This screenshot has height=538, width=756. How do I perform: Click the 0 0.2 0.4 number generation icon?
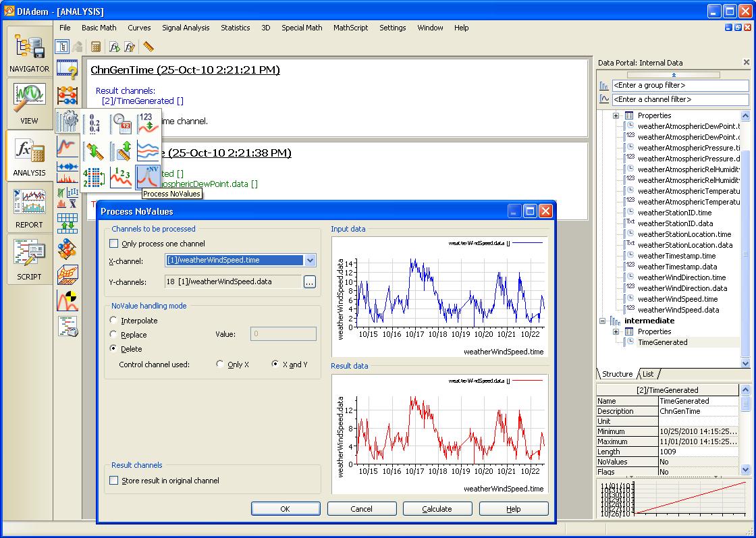click(94, 123)
